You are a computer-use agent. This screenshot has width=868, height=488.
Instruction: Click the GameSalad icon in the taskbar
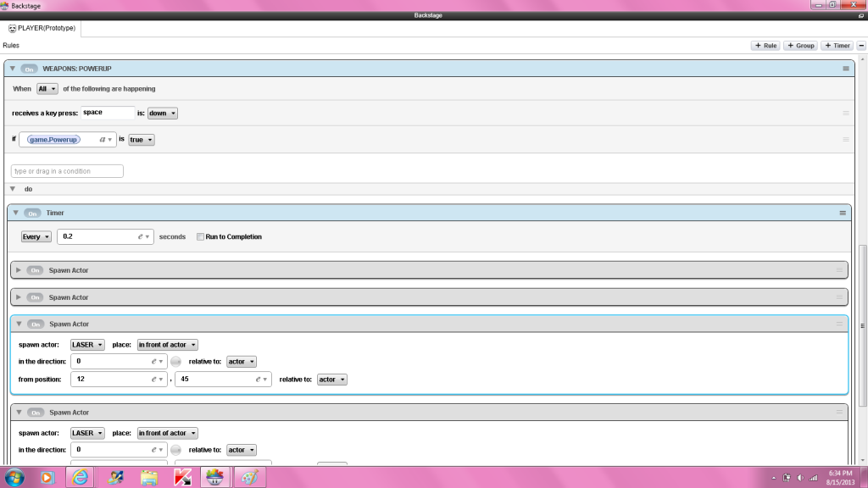pos(215,477)
